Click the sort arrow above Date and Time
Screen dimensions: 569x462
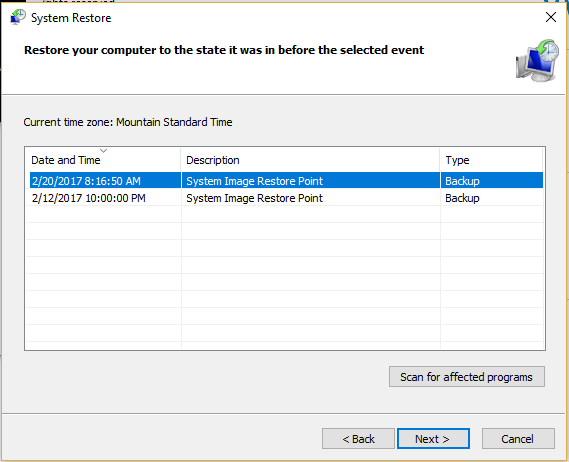coord(103,150)
